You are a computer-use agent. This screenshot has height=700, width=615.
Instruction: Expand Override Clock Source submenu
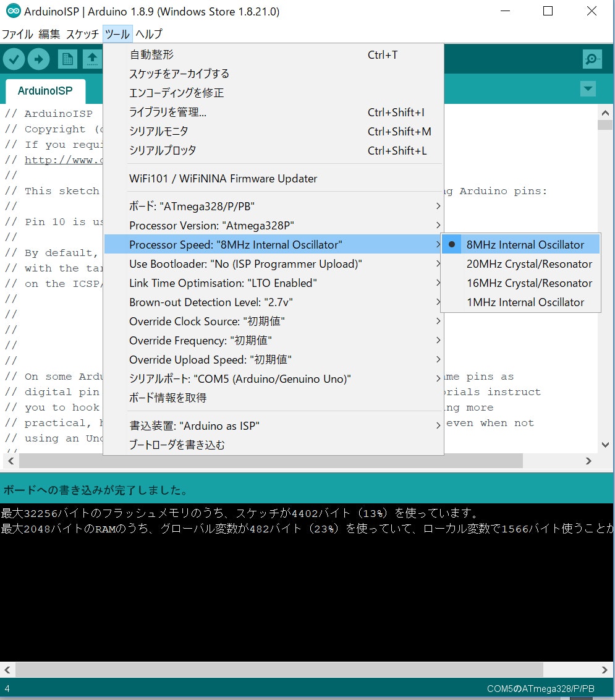pos(273,322)
